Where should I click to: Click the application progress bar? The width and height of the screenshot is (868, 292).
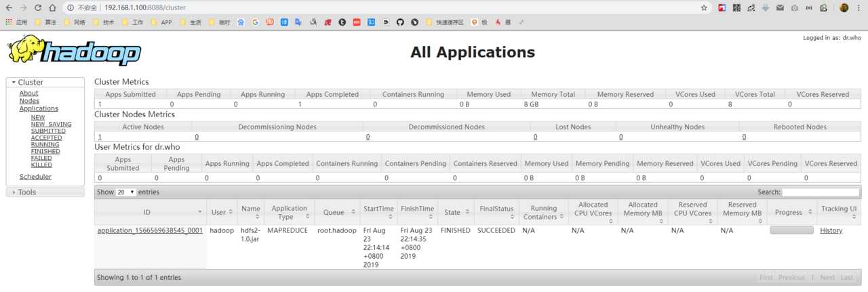pos(791,230)
